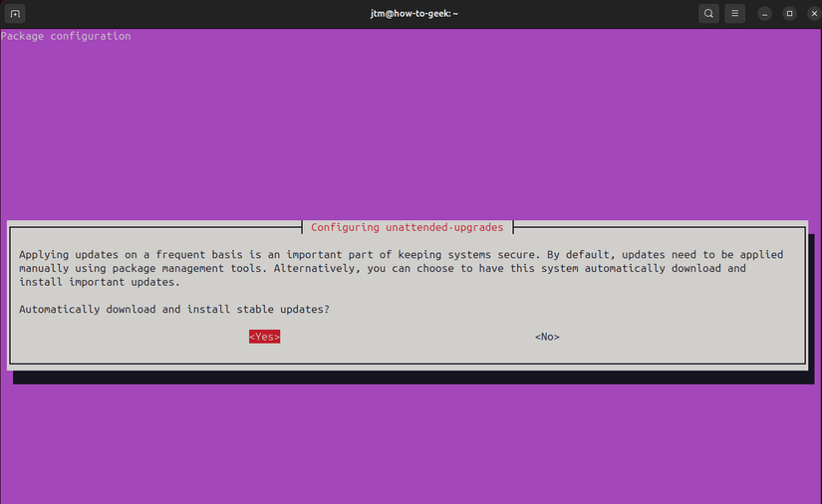Screen dimensions: 822x504
Task: Click the line starting 'manually using package management'
Action: [x=383, y=268]
